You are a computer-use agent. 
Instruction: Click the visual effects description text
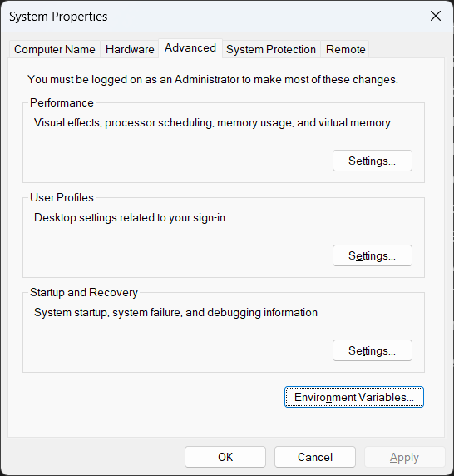[212, 123]
